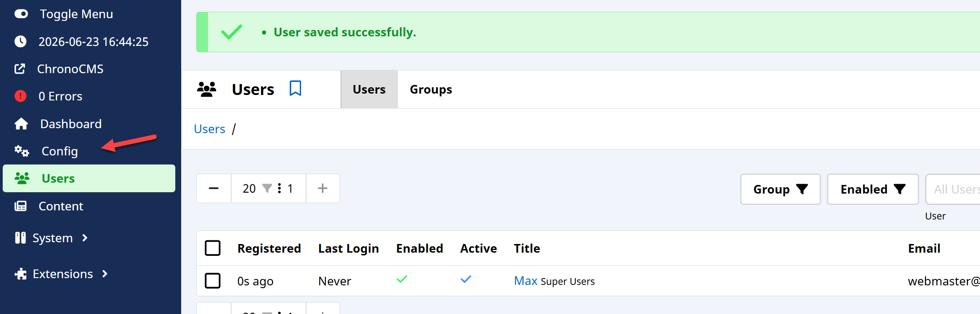Click the Users group icon in sidebar
Image resolution: width=980 pixels, height=314 pixels.
click(x=22, y=178)
